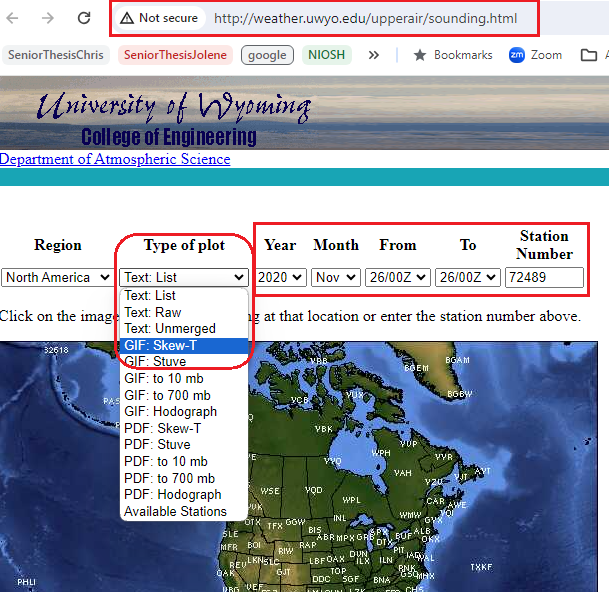Choose PDF: Hodograph in plot list

[x=172, y=494]
